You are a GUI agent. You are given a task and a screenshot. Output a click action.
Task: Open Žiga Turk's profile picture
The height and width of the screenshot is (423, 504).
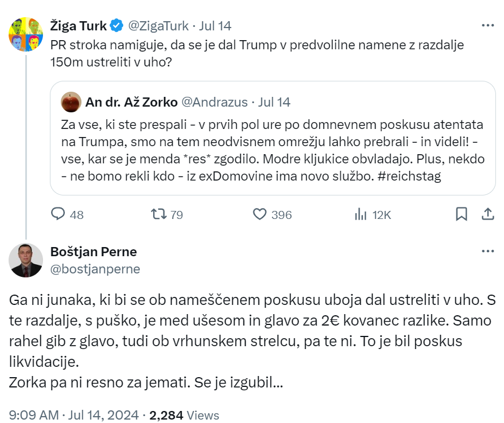click(26, 34)
